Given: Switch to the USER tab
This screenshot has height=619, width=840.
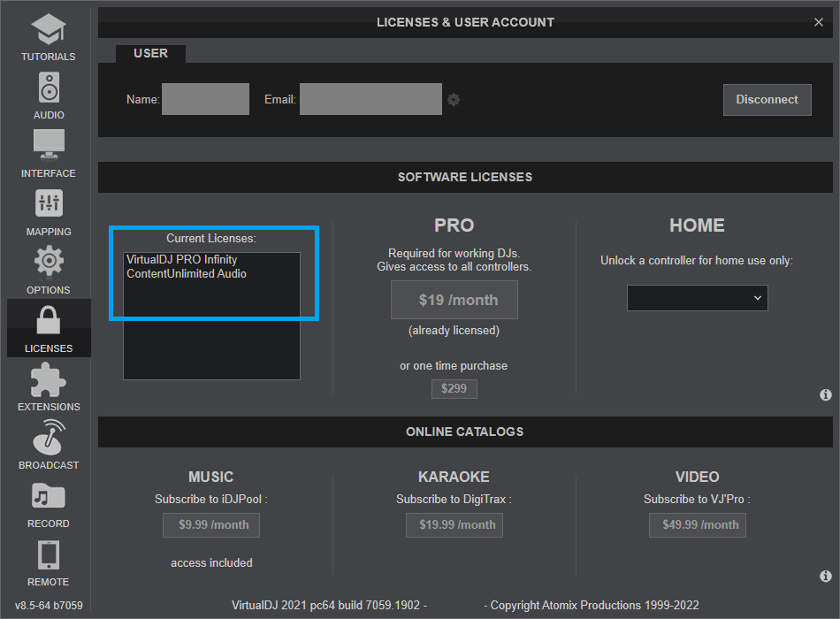Looking at the screenshot, I should point(150,54).
